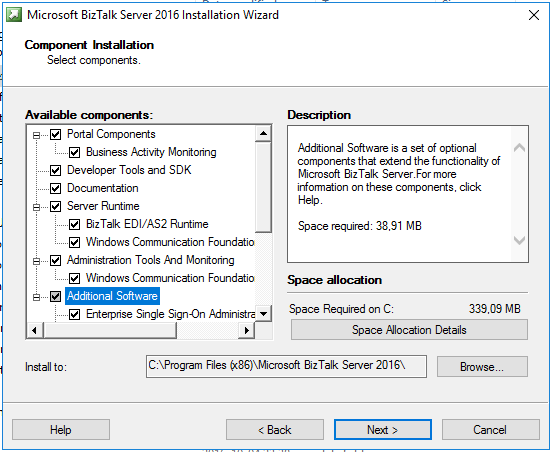Select Administration Tools And Monitoring item

click(x=151, y=260)
